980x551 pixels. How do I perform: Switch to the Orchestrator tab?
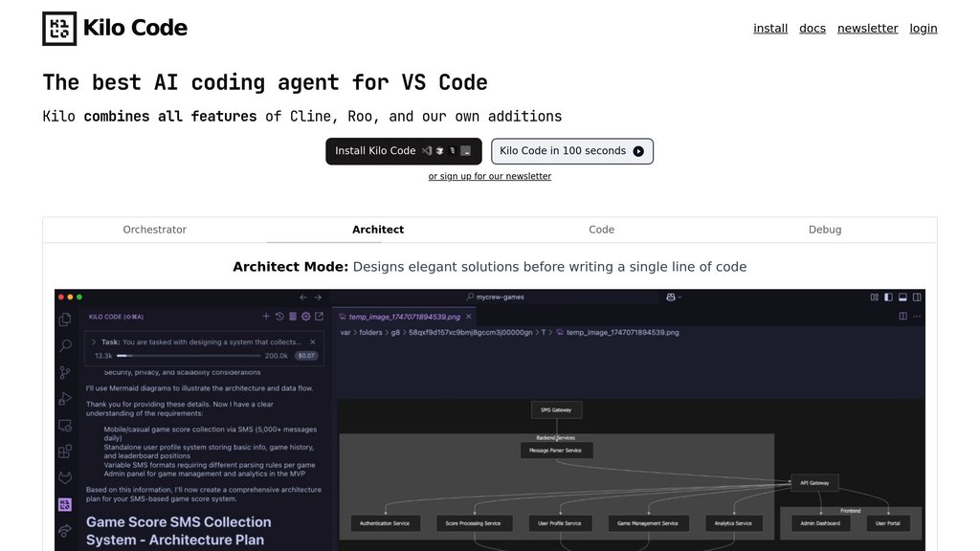pyautogui.click(x=154, y=230)
